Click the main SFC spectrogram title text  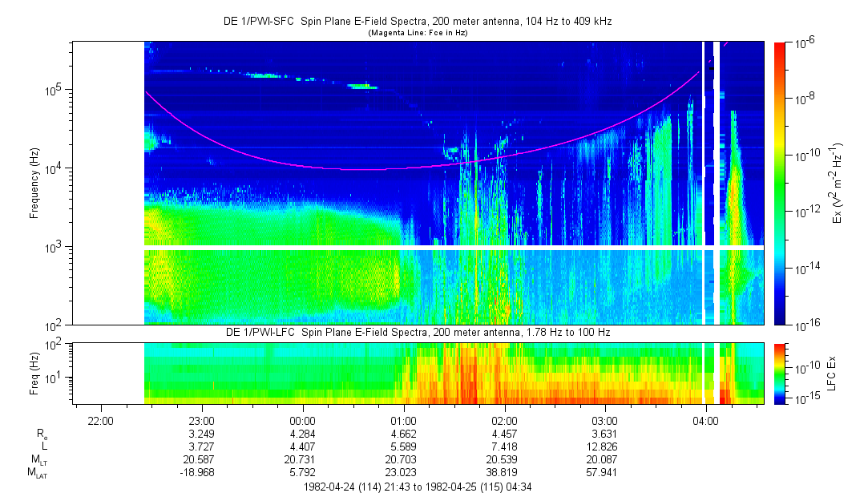417,22
